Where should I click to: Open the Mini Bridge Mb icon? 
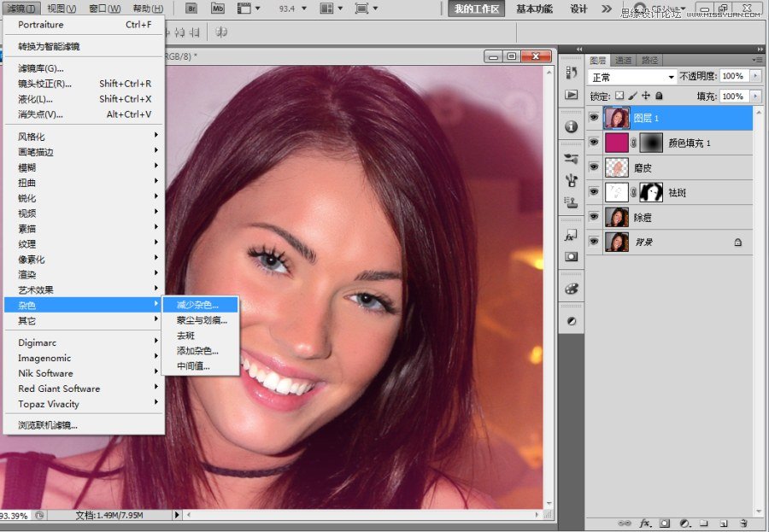pyautogui.click(x=218, y=9)
